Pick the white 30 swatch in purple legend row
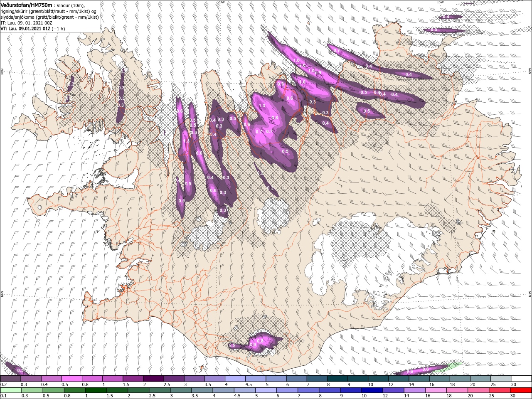 pos(521,379)
